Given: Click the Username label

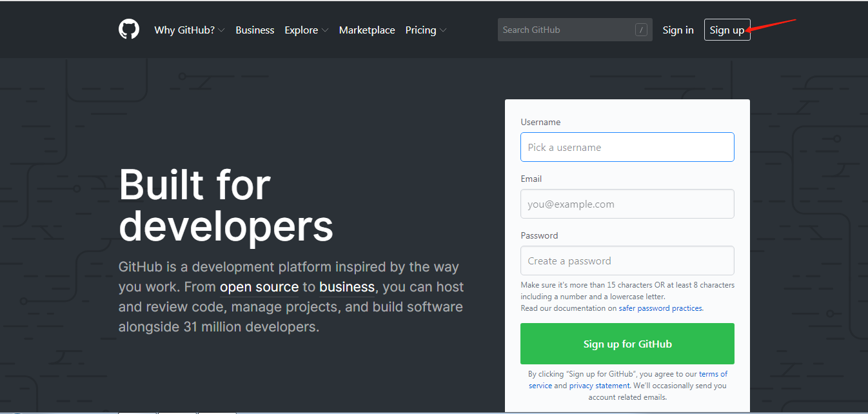Looking at the screenshot, I should [x=540, y=122].
